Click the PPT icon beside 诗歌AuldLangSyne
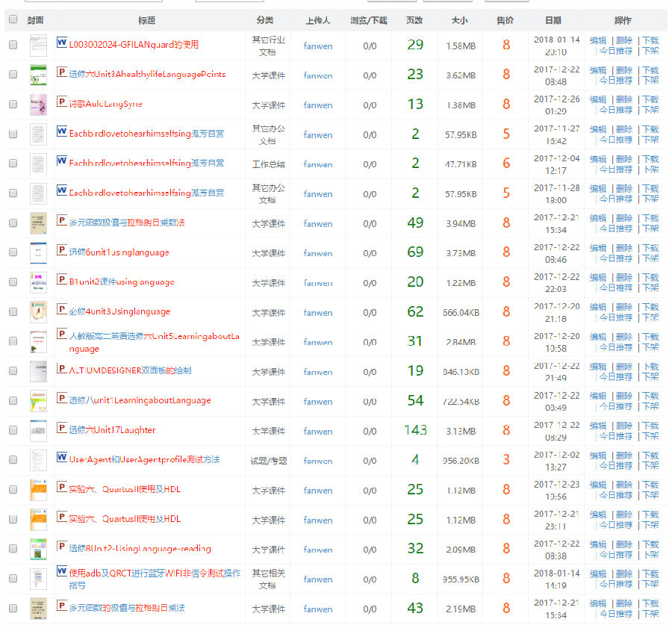 [x=62, y=102]
